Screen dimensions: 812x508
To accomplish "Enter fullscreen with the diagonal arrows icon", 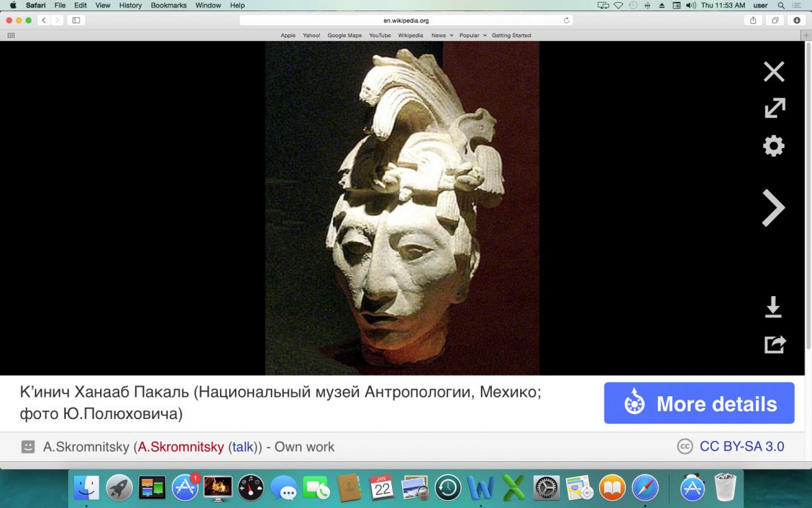I will [x=775, y=108].
